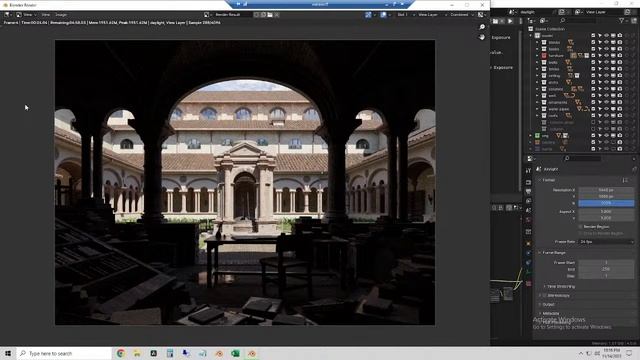This screenshot has width=640, height=360.
Task: Click the new image icon beside Render Result
Action: (x=263, y=15)
